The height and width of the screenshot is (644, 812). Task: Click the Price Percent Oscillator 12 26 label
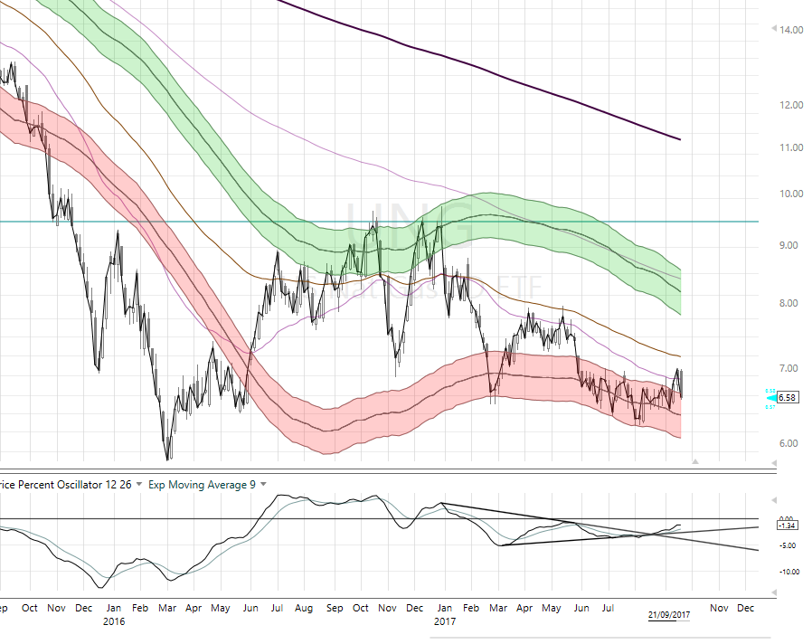coord(65,486)
